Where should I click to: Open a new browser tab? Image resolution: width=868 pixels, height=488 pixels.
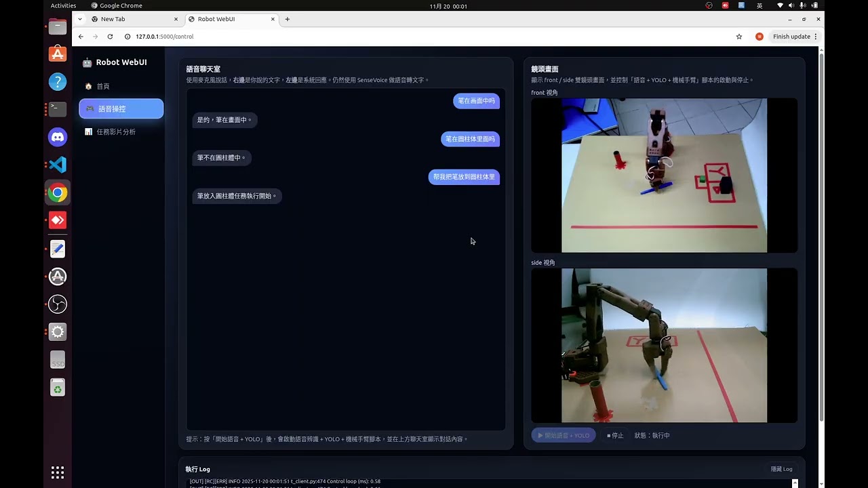[288, 19]
